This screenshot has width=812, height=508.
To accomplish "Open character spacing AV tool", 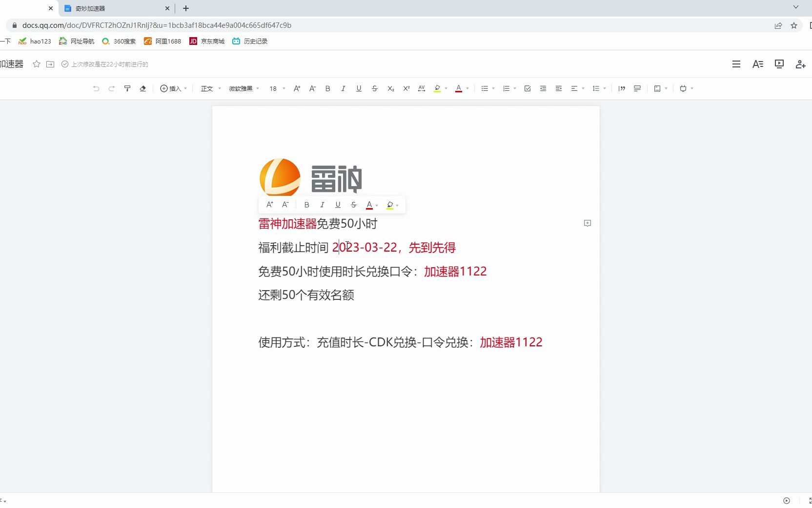I will point(422,88).
